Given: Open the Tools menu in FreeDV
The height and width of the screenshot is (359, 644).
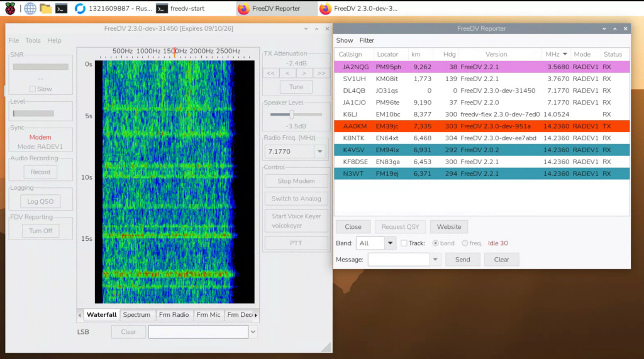Looking at the screenshot, I should 33,40.
